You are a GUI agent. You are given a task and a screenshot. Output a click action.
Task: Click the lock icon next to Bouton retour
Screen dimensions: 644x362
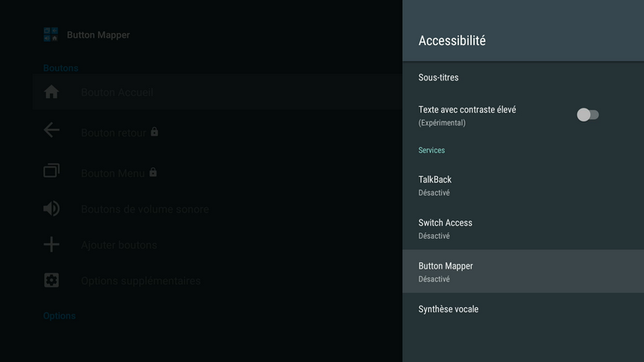click(x=155, y=131)
